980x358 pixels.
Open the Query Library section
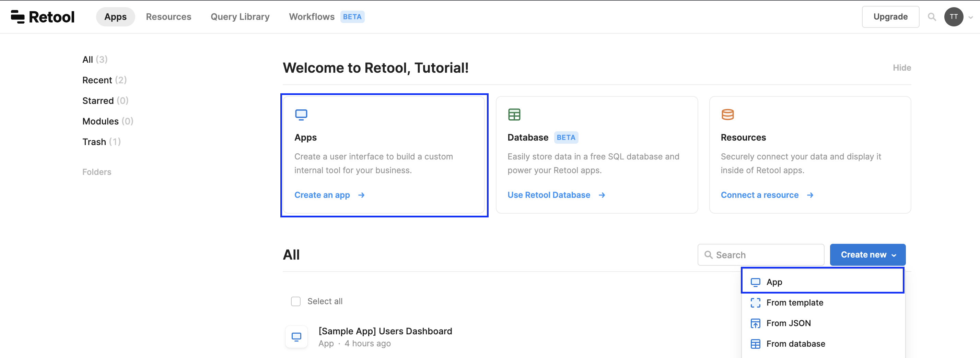point(240,17)
